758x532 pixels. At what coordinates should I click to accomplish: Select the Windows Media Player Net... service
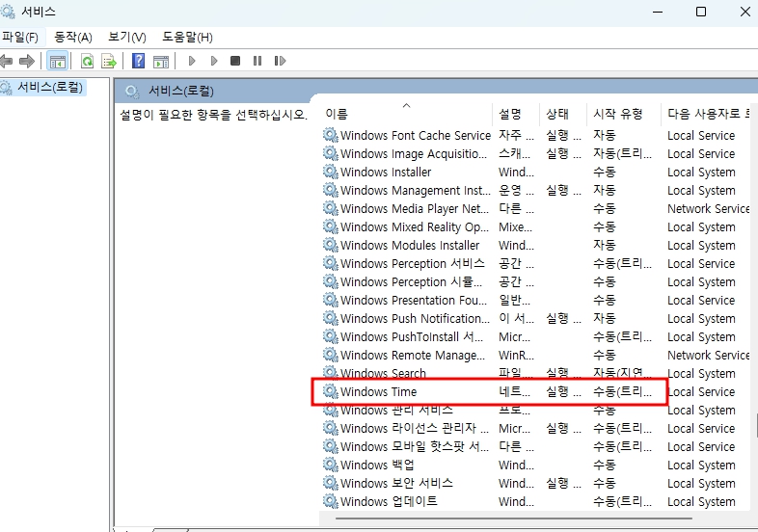(x=535, y=208)
